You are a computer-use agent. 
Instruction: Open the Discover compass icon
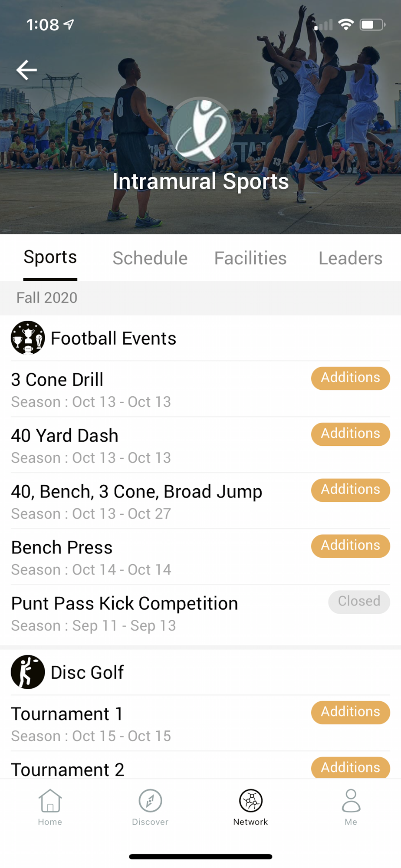click(x=150, y=801)
